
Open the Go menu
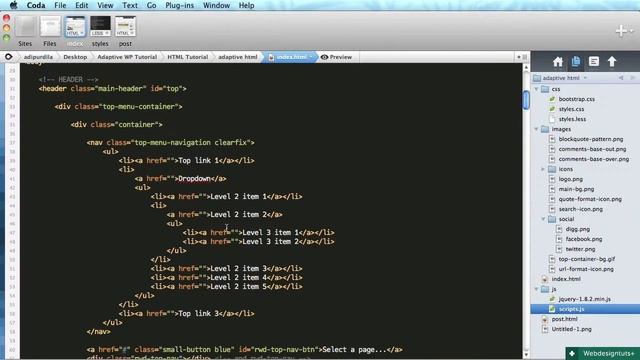[x=151, y=5]
